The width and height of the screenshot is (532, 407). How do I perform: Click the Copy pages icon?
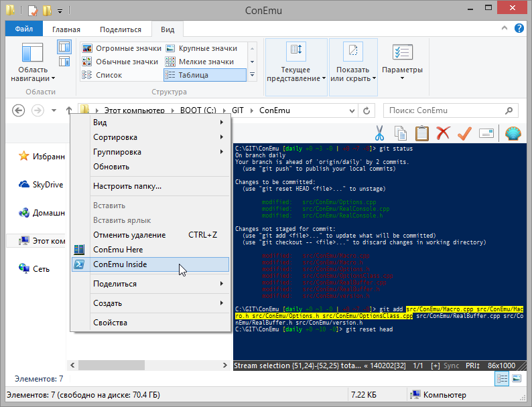coord(401,133)
